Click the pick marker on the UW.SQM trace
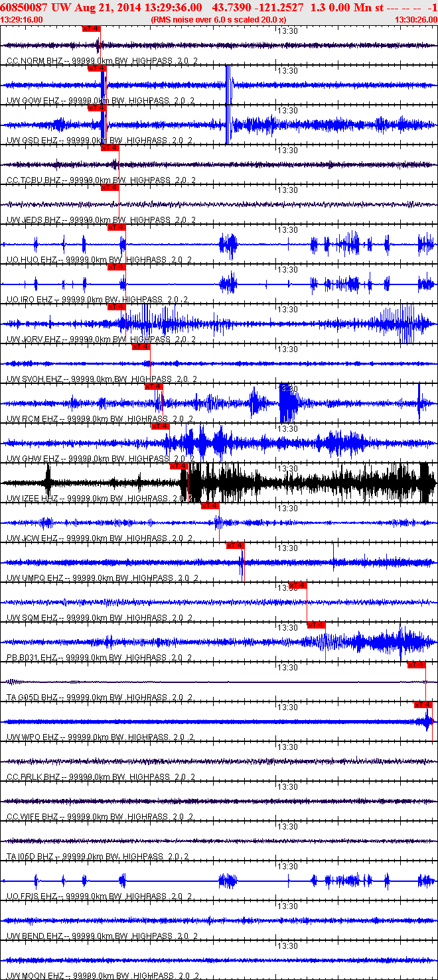Screen dimensions: 438x980 298,585
